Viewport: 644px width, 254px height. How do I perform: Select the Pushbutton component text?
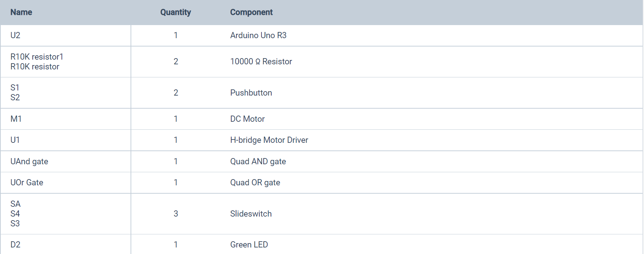point(251,93)
